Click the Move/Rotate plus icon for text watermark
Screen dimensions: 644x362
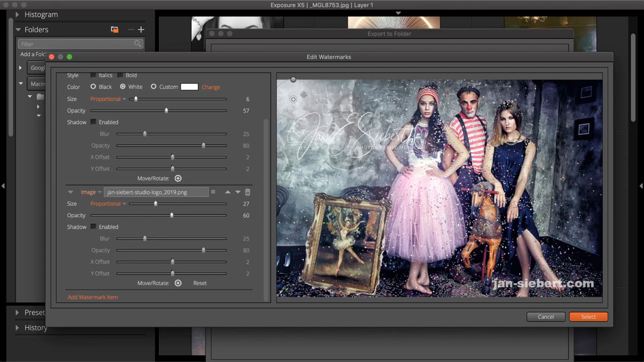click(x=178, y=178)
